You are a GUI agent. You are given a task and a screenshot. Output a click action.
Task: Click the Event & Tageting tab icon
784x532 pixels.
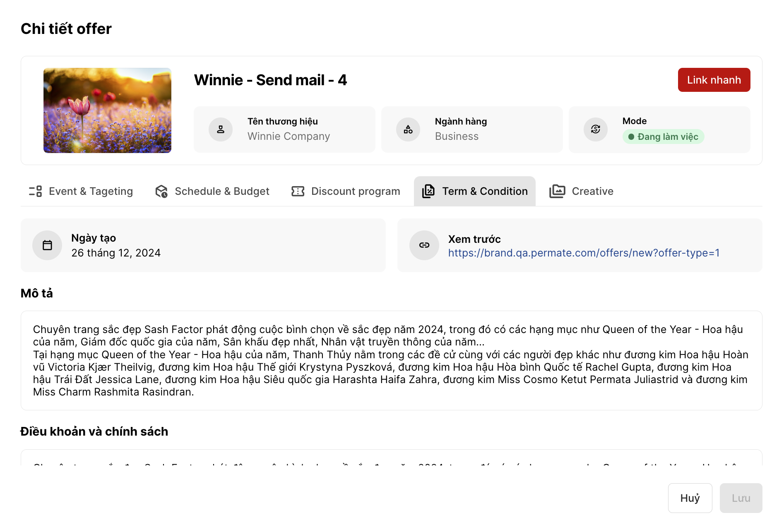click(x=36, y=191)
